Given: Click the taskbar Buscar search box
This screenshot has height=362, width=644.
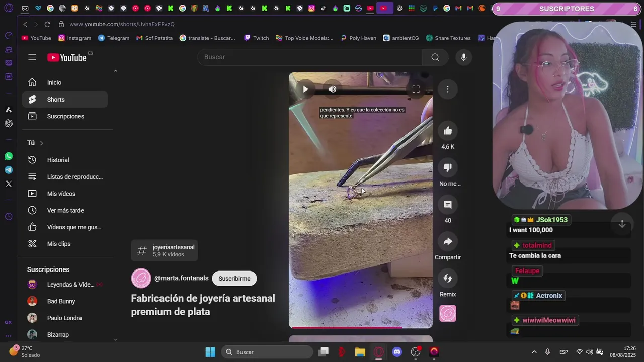Looking at the screenshot, I should (268, 352).
